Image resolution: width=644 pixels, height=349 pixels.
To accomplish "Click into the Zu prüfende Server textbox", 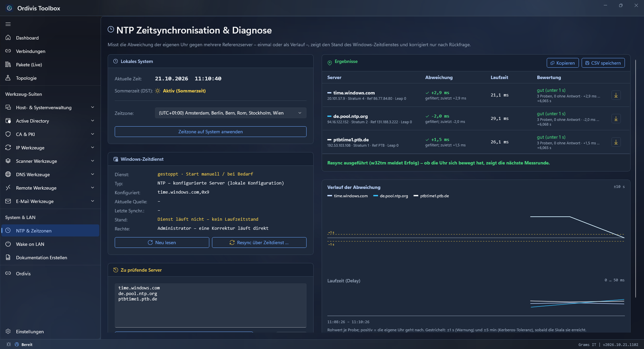I will pyautogui.click(x=211, y=305).
